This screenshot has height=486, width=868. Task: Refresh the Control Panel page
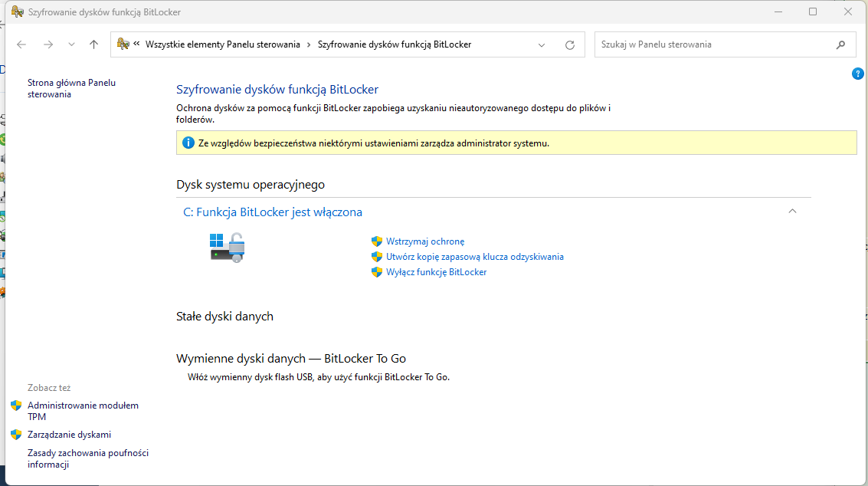click(x=570, y=45)
